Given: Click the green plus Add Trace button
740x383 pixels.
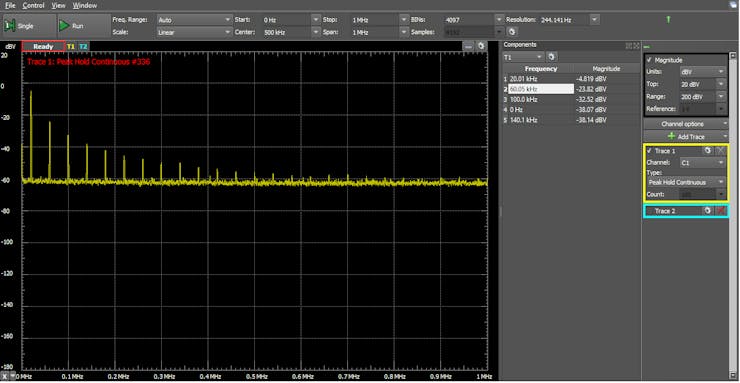Looking at the screenshot, I should coord(686,136).
